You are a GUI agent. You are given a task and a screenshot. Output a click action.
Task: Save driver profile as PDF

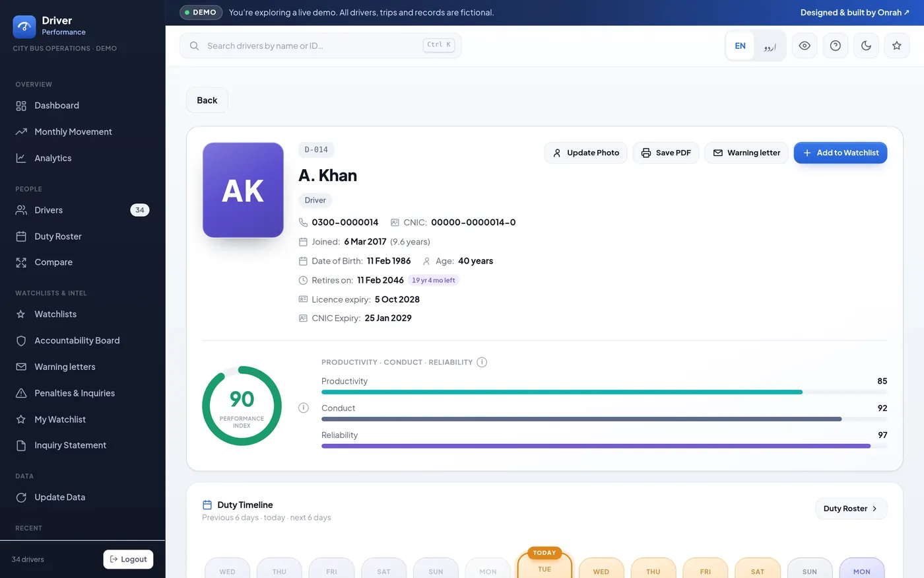pos(666,153)
